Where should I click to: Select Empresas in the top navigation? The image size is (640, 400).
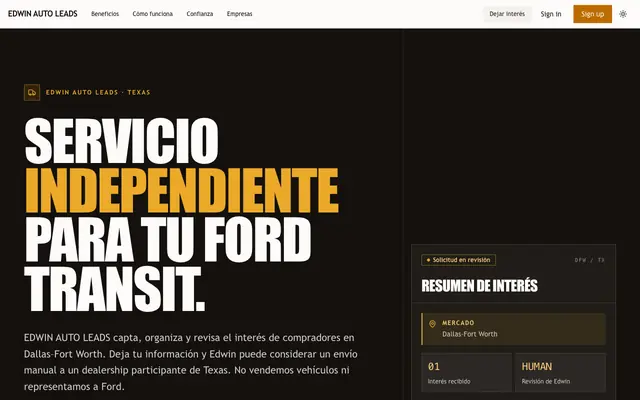[240, 14]
